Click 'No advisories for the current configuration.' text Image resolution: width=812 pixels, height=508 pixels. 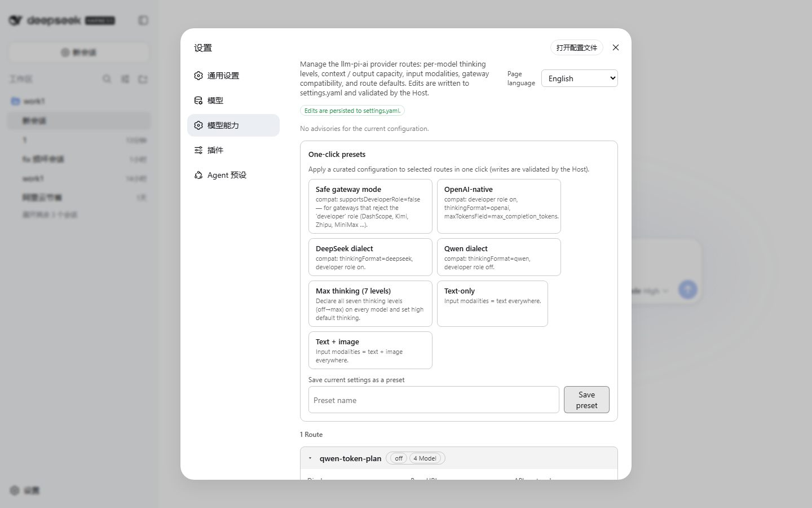pos(364,129)
